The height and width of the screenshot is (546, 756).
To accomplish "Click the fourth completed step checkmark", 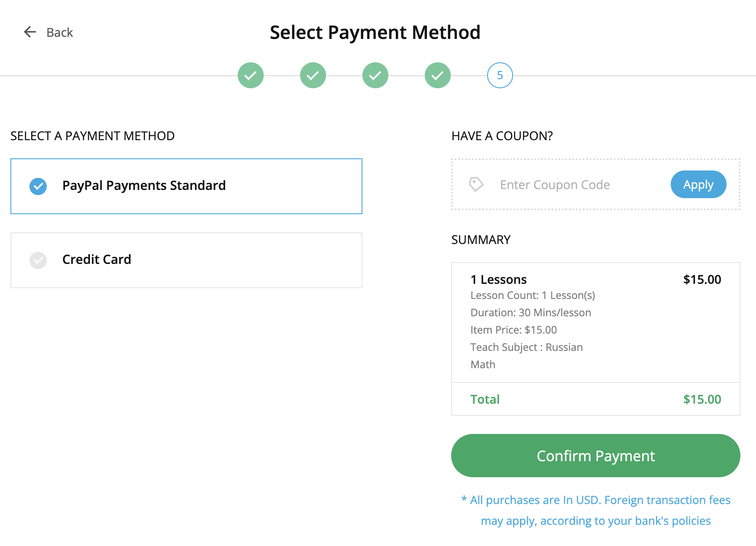I will pyautogui.click(x=438, y=75).
